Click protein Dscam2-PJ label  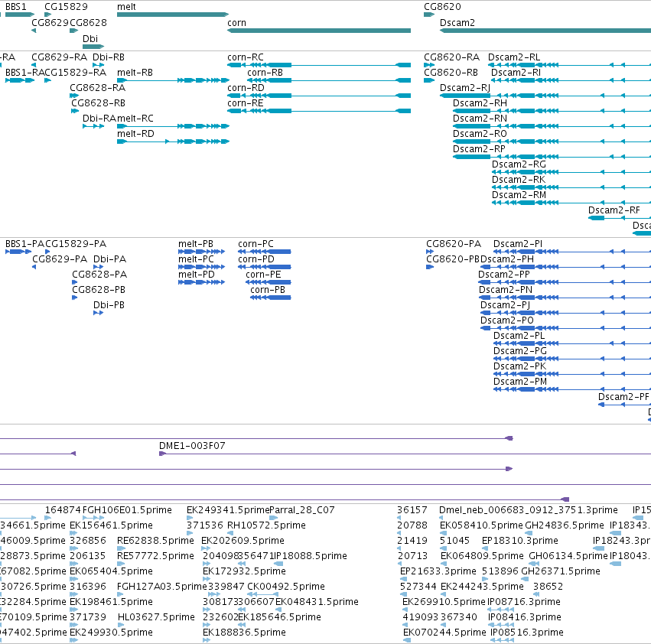click(505, 305)
